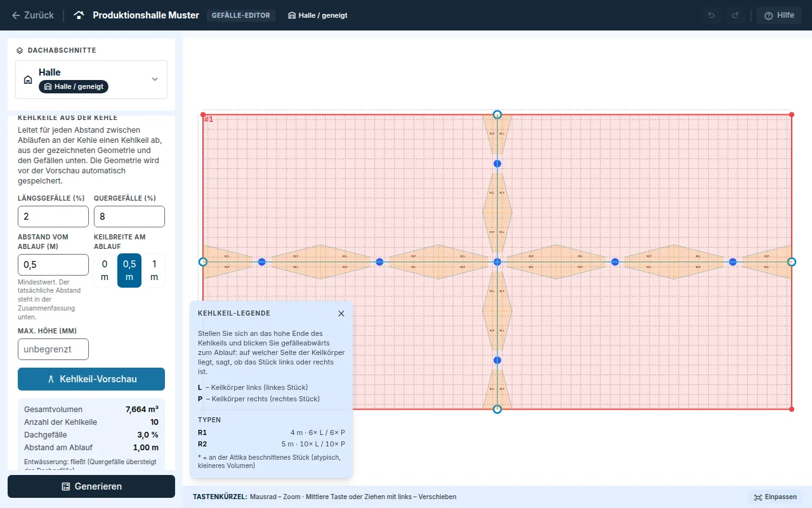Close the Kehlkeil-Legende panel

coord(341,314)
